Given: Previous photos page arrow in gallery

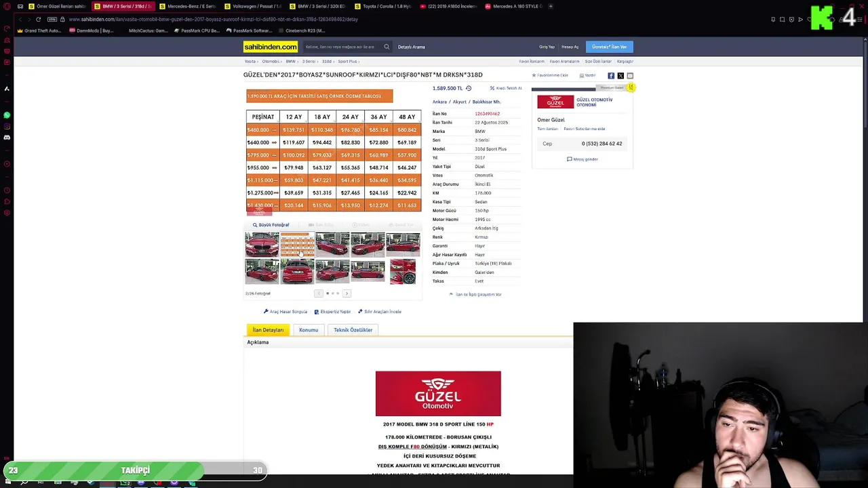Looking at the screenshot, I should pos(319,293).
